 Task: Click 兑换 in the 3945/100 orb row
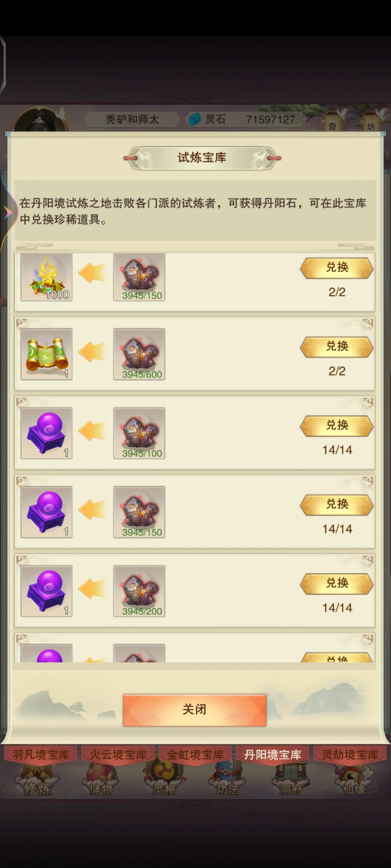tap(337, 426)
